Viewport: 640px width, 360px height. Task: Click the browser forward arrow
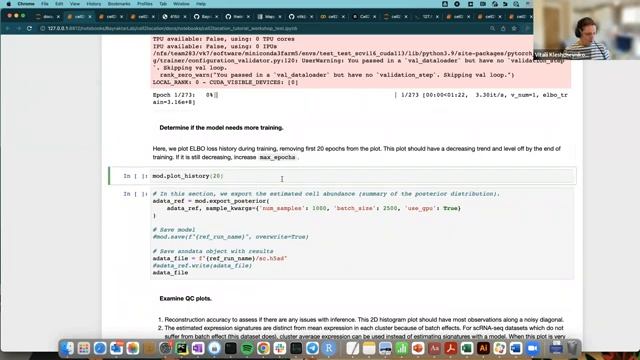(x=18, y=29)
